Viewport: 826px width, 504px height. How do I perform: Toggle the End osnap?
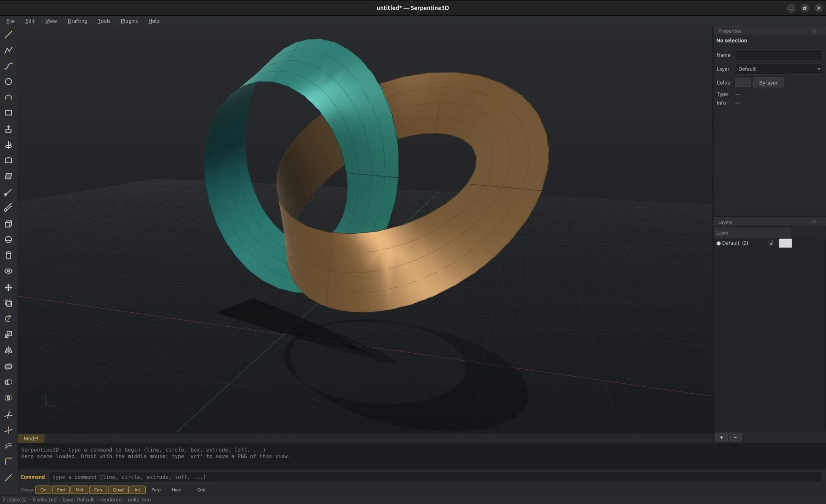61,490
